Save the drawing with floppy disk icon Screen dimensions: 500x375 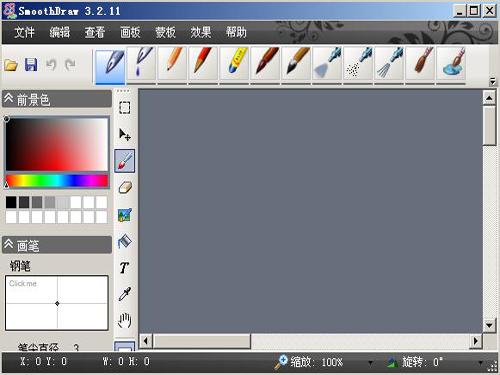pyautogui.click(x=31, y=65)
